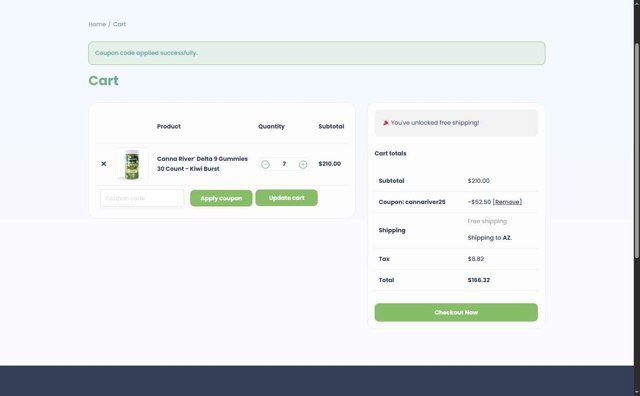
Task: Remove the Canna River item with X icon
Action: pyautogui.click(x=104, y=164)
